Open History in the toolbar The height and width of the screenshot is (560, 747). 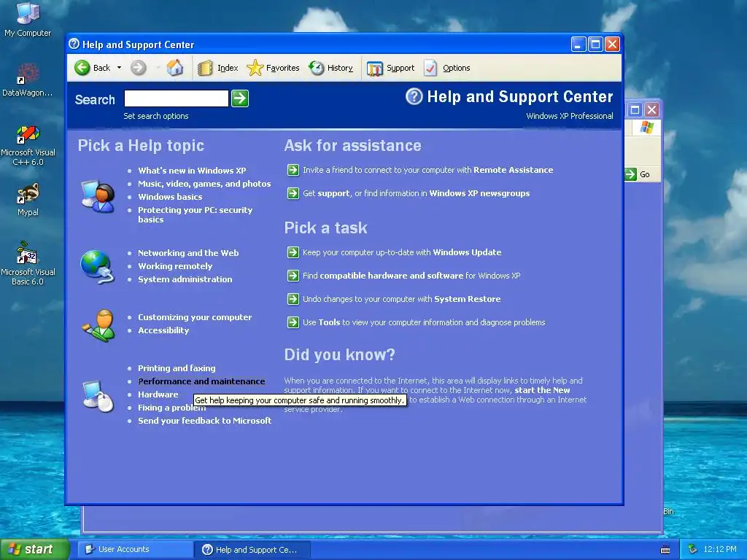pos(330,68)
